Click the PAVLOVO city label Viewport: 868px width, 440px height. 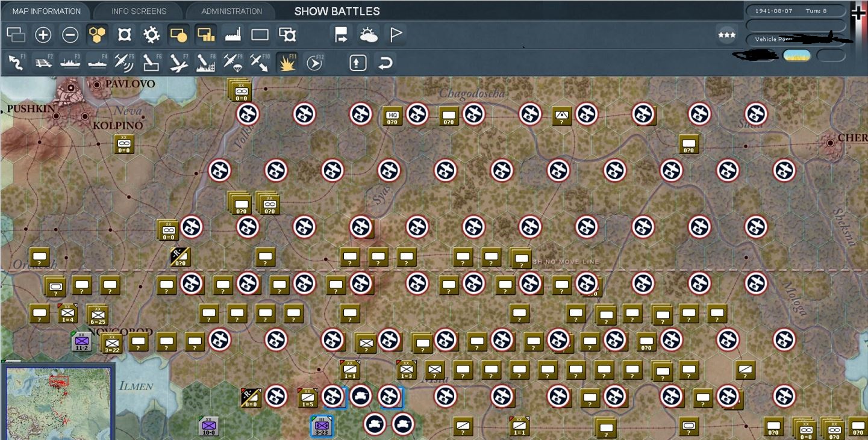(x=130, y=84)
